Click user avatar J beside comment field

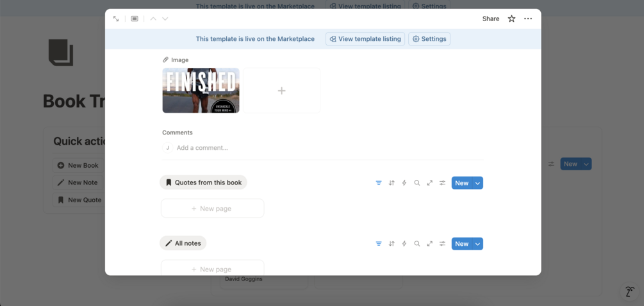pyautogui.click(x=168, y=148)
